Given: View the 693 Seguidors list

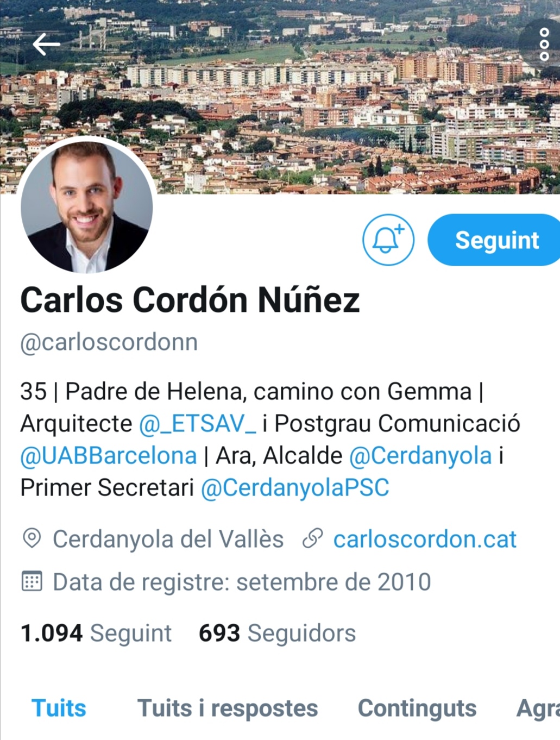Looking at the screenshot, I should (277, 634).
